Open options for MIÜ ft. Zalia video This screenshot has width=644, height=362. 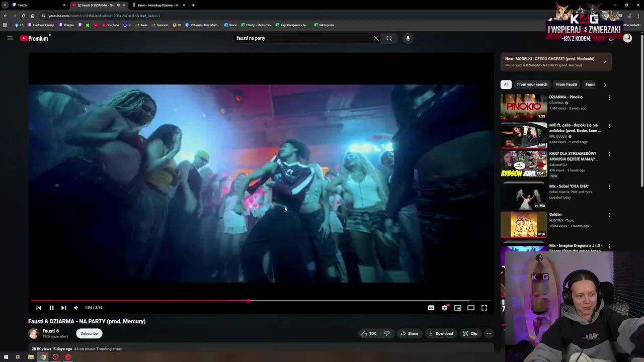coord(609,126)
